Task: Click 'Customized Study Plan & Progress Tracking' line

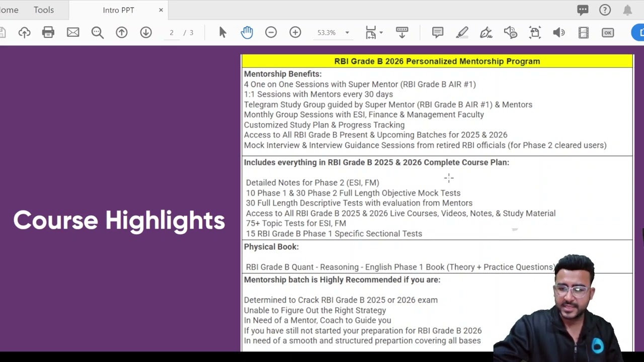Action: [x=325, y=125]
